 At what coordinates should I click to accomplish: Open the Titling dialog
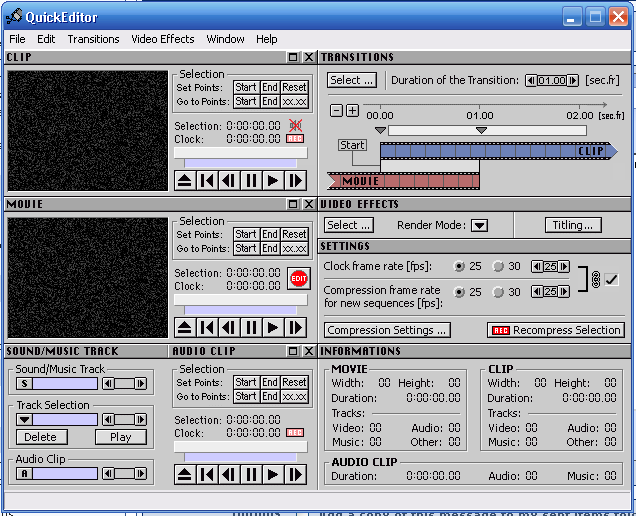tap(573, 225)
